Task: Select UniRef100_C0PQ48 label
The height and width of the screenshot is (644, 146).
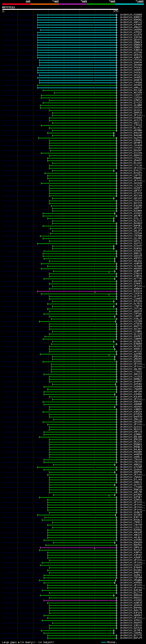Action: coord(131,82)
